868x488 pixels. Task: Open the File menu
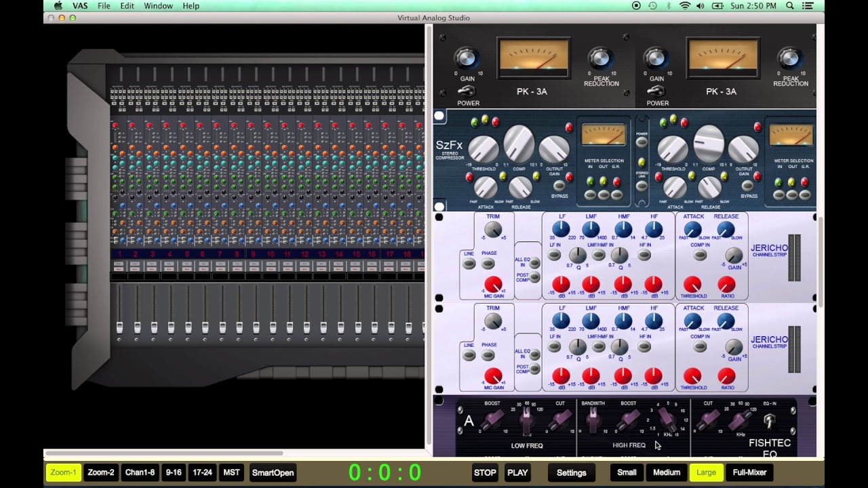tap(104, 6)
